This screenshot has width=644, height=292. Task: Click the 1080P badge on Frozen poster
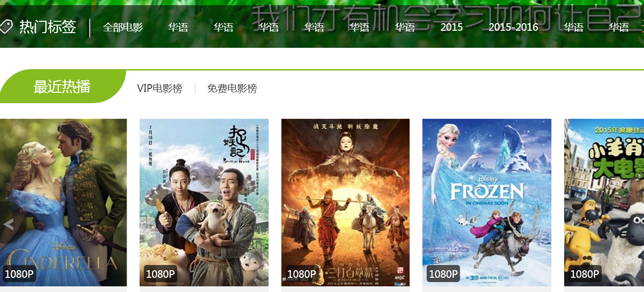444,274
